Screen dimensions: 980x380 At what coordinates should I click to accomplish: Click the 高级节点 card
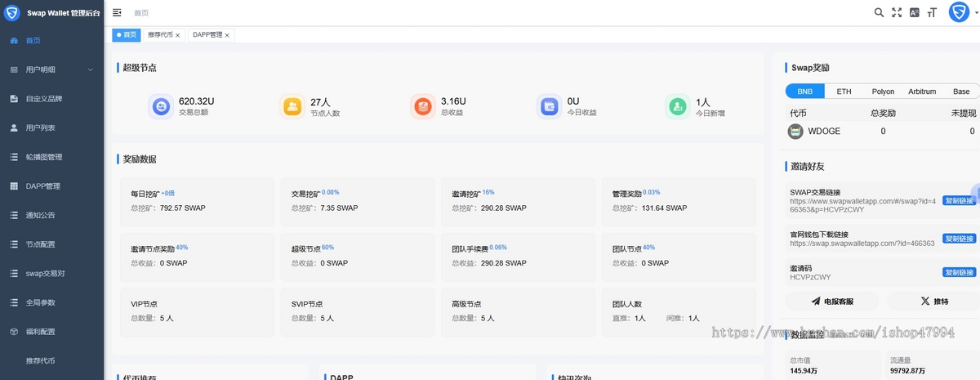[x=518, y=311]
